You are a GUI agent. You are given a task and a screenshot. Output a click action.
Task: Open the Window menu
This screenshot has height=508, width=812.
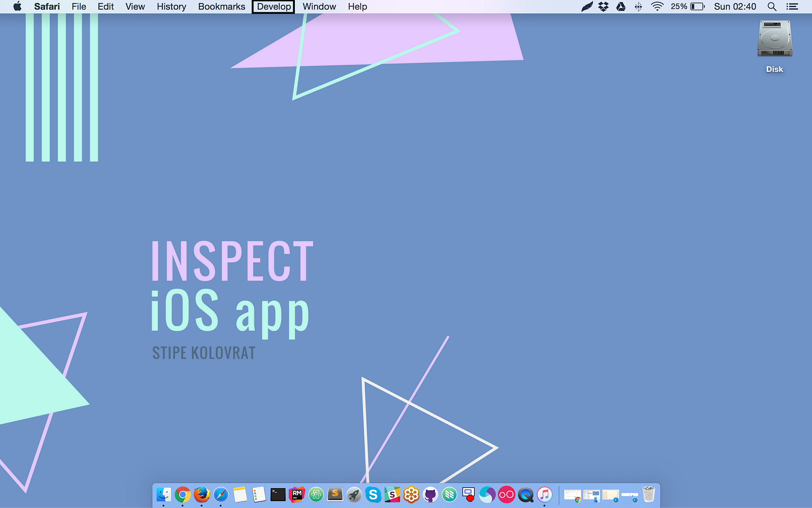coord(319,7)
